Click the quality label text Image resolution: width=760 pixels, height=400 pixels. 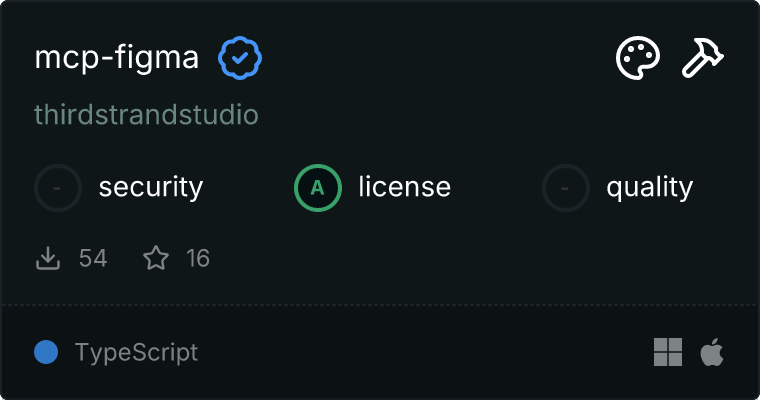pyautogui.click(x=649, y=187)
